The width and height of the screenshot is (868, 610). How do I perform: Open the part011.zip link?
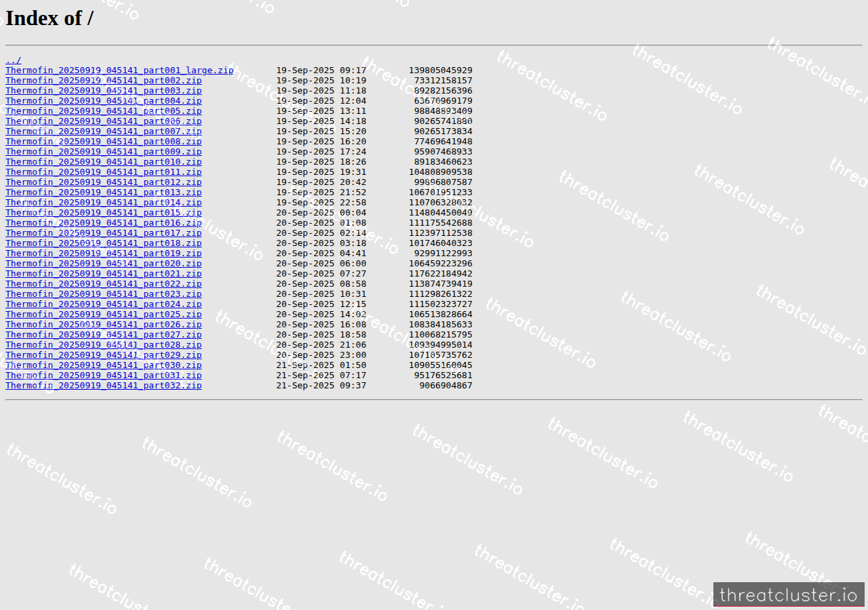tap(104, 172)
